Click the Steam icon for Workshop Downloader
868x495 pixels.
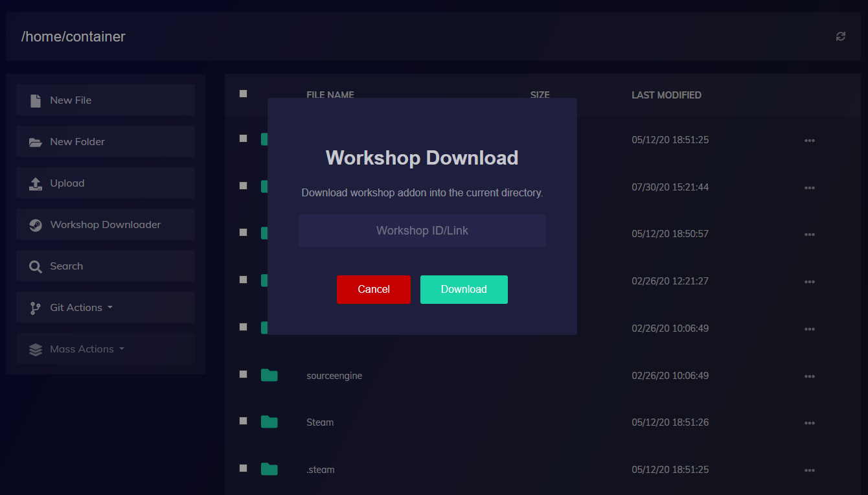pos(36,225)
